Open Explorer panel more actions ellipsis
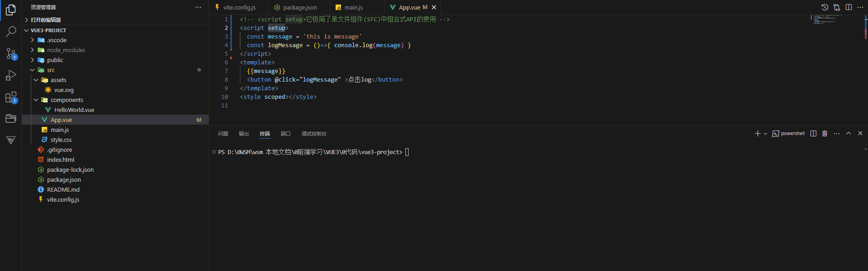The image size is (868, 271). 198,7
